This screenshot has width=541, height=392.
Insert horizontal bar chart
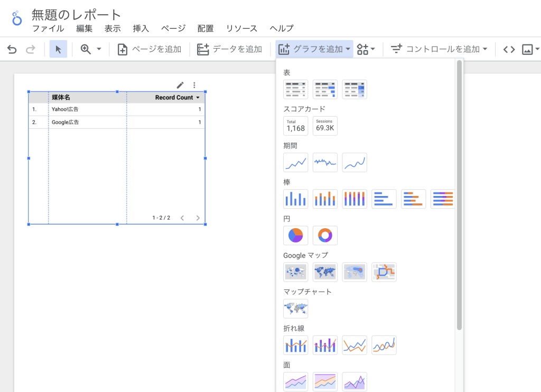tap(384, 199)
